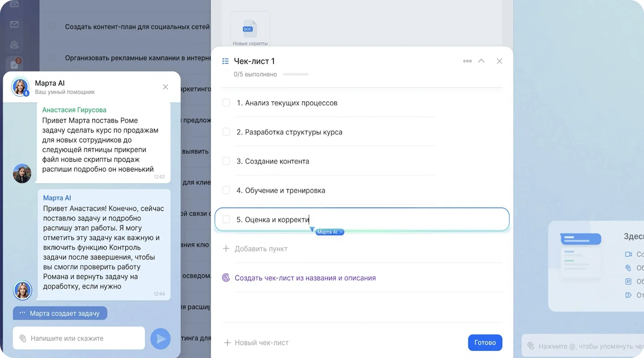Select Создать контент-план task in the list
The height and width of the screenshot is (358, 644).
tap(137, 26)
